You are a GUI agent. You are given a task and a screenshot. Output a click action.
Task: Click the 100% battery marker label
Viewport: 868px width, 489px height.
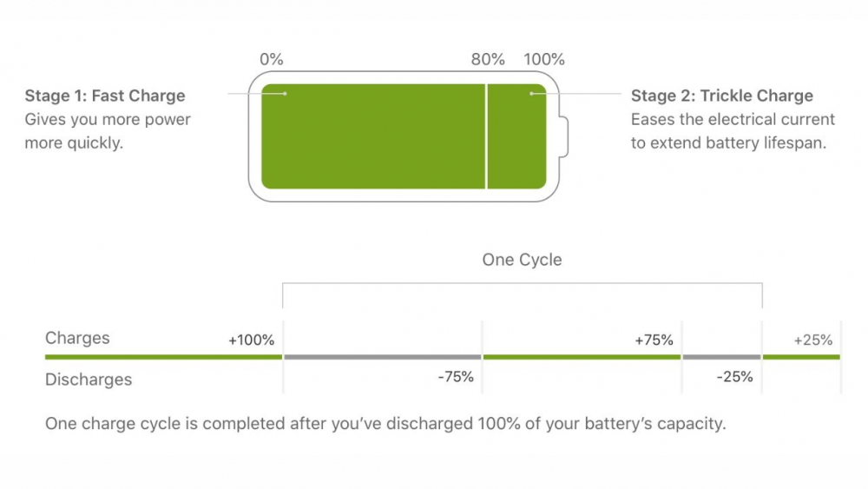tap(544, 59)
